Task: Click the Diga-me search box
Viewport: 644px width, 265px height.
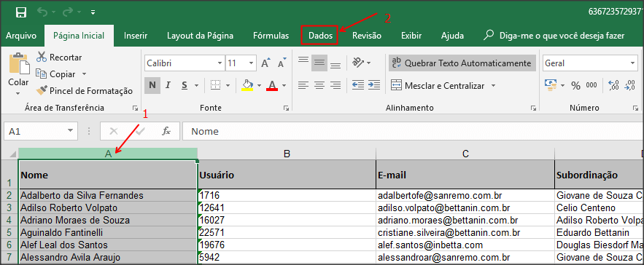Action: point(554,36)
